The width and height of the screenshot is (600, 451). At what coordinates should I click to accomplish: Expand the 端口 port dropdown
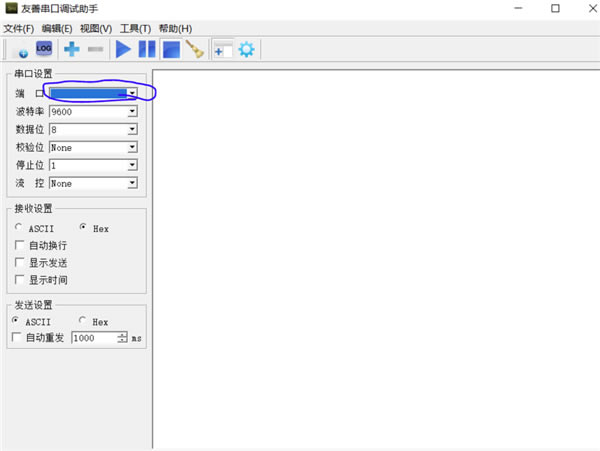point(131,93)
